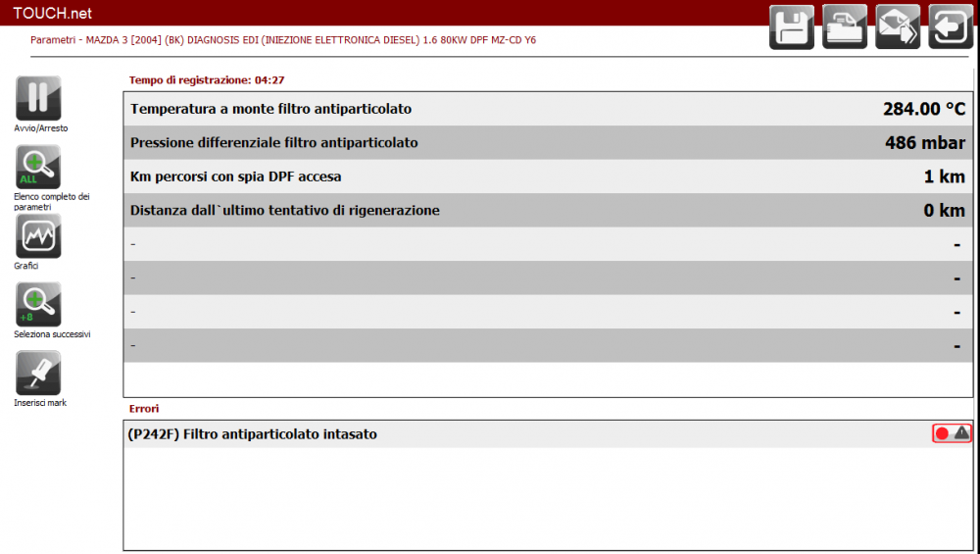980x554 pixels.
Task: Select the P242F Filtro antiparticolato intasato error
Action: click(548, 434)
